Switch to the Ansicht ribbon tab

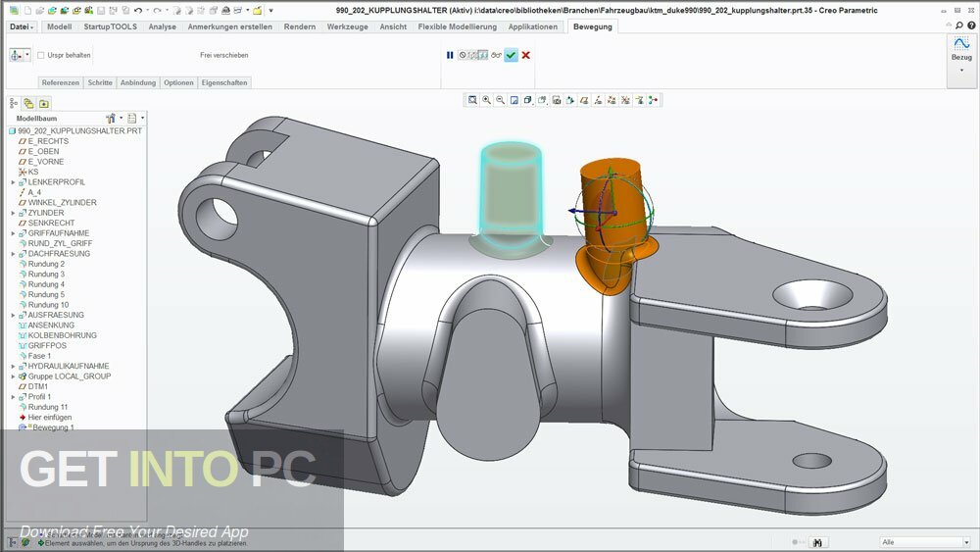point(393,26)
